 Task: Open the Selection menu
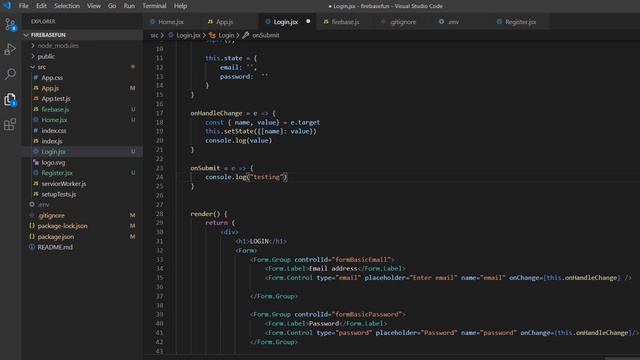(67, 6)
